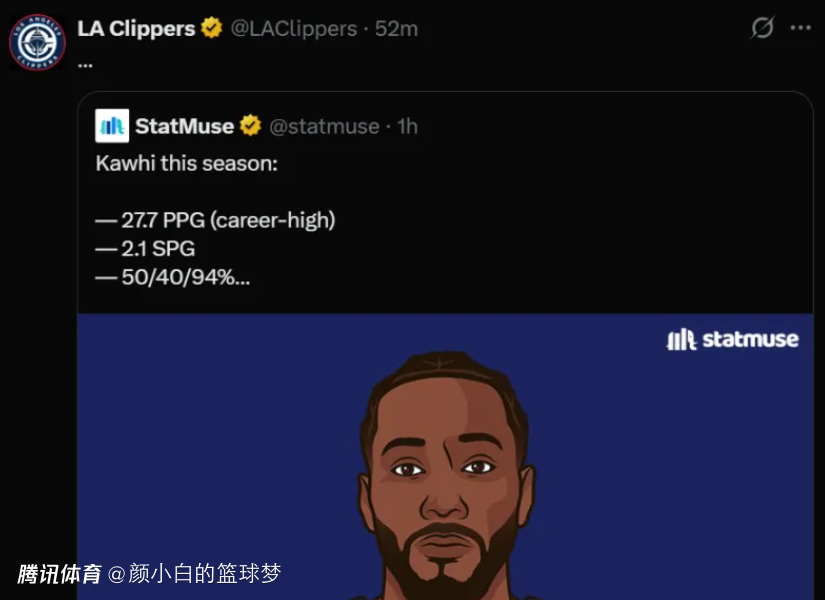Open the @LAClippers handle link
825x600 pixels.
coord(294,28)
